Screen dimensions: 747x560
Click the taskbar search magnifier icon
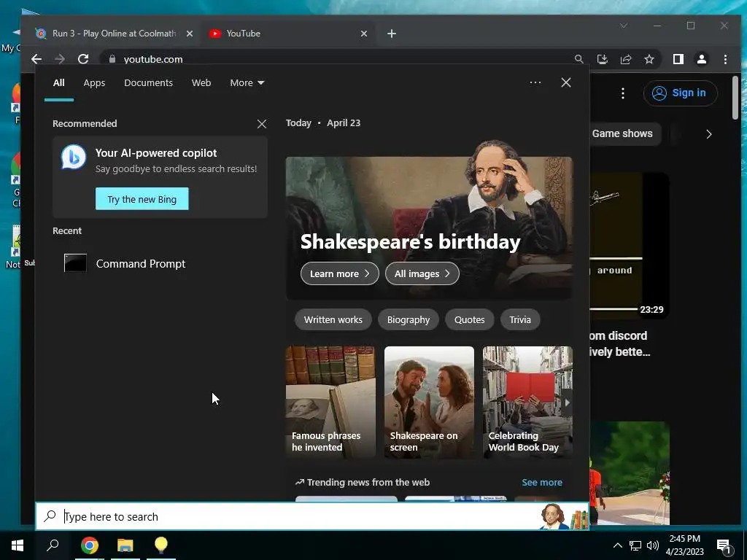coord(53,545)
